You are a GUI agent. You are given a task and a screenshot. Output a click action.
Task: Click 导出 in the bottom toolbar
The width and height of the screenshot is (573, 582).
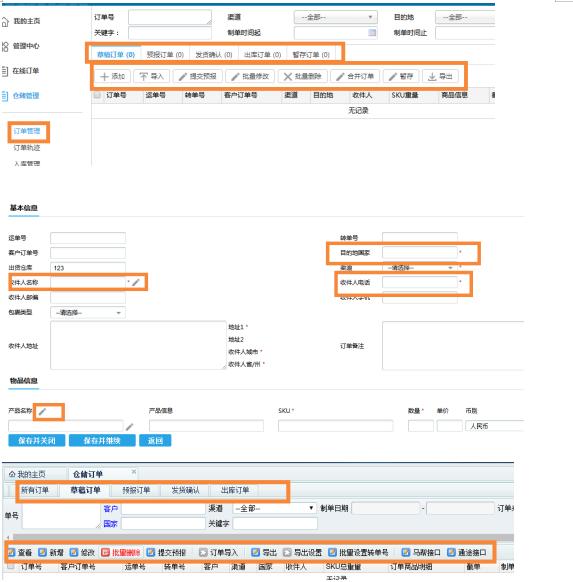(x=264, y=552)
